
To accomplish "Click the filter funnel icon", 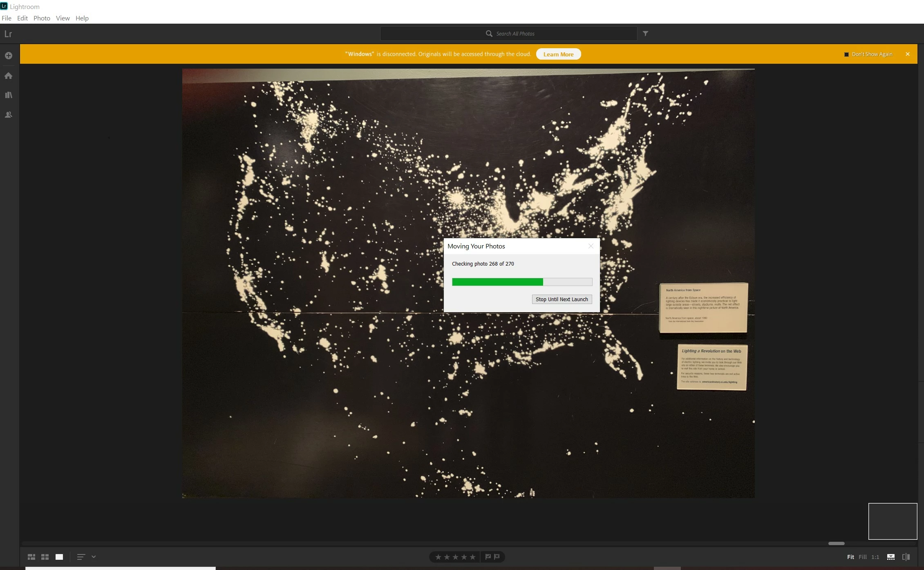I will click(645, 34).
